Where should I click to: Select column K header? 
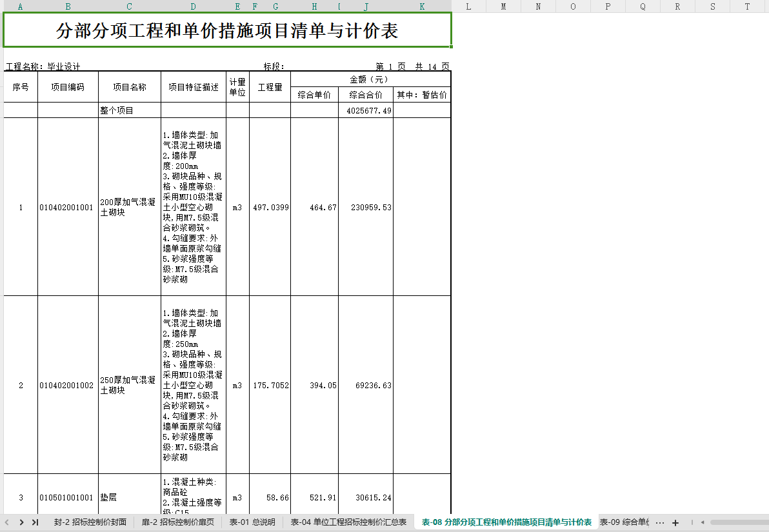tap(423, 6)
